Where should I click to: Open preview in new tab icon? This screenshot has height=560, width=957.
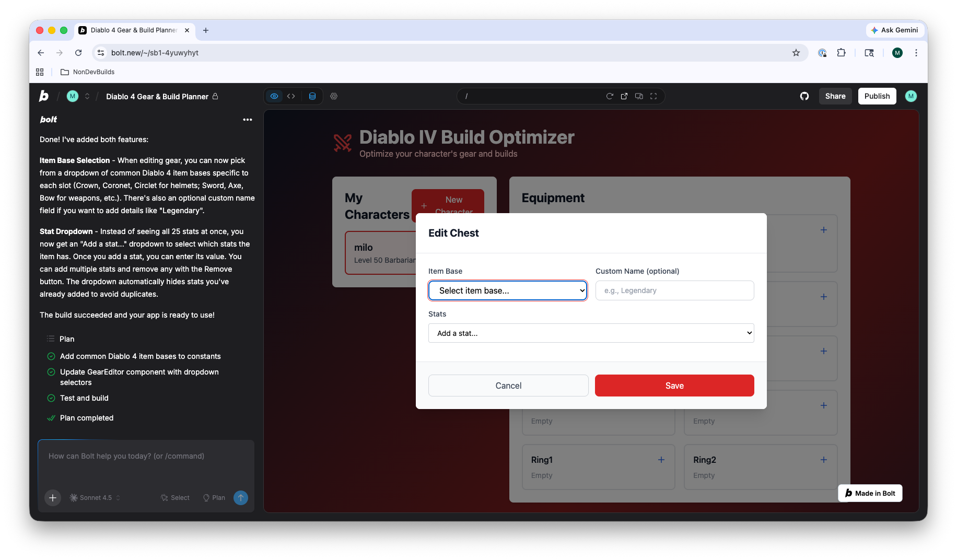tap(624, 96)
